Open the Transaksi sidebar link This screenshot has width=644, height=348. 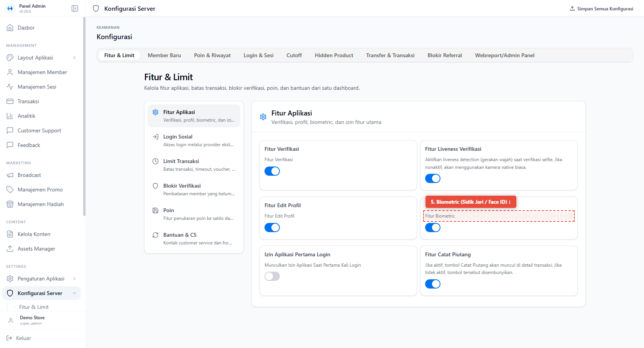click(x=41, y=101)
